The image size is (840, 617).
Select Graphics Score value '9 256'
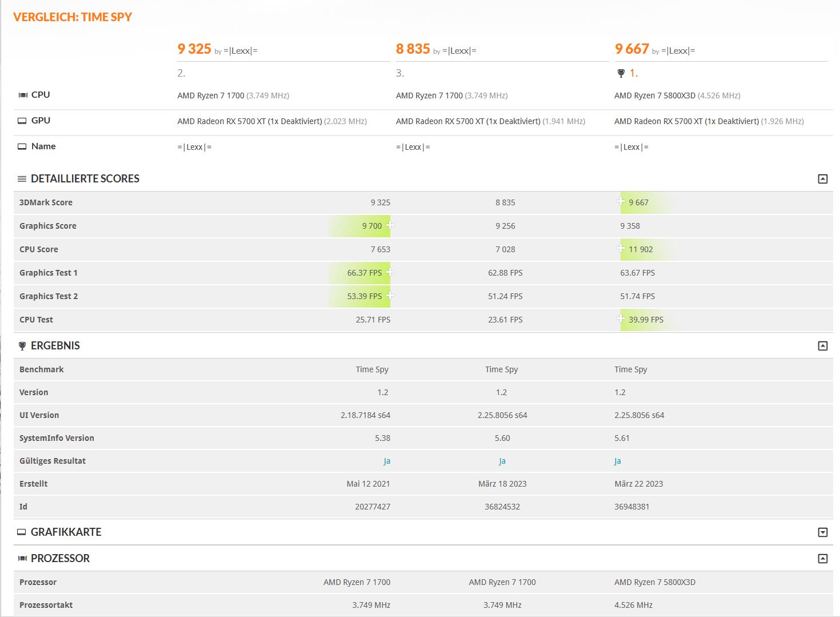coord(505,226)
